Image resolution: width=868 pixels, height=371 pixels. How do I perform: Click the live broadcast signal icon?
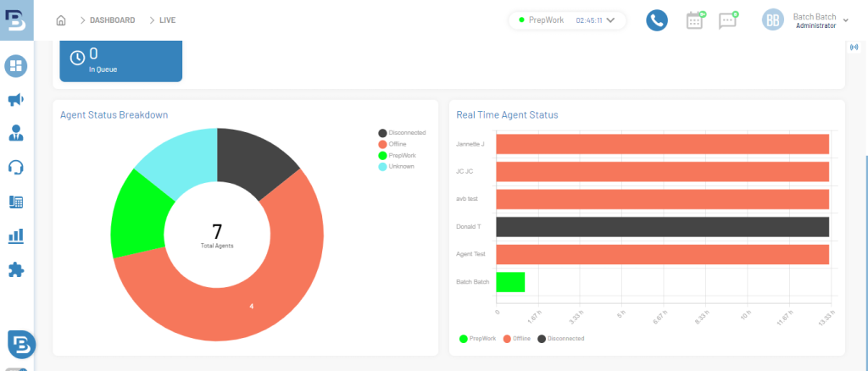tap(856, 47)
